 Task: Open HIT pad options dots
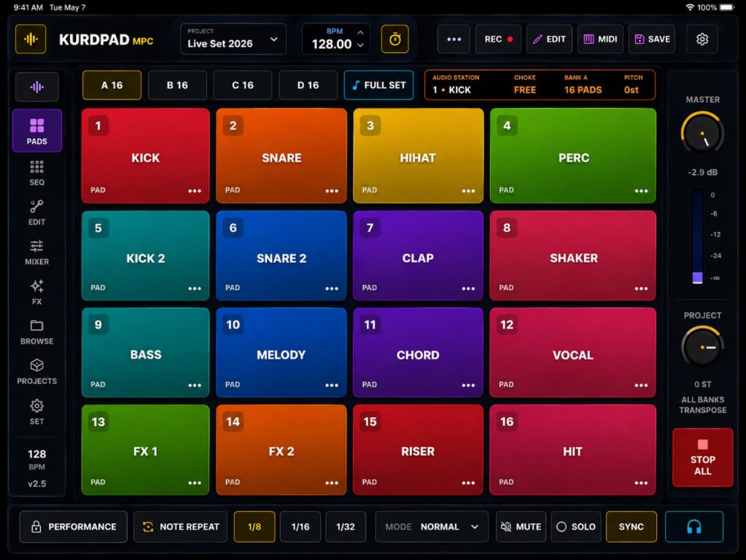(x=641, y=483)
